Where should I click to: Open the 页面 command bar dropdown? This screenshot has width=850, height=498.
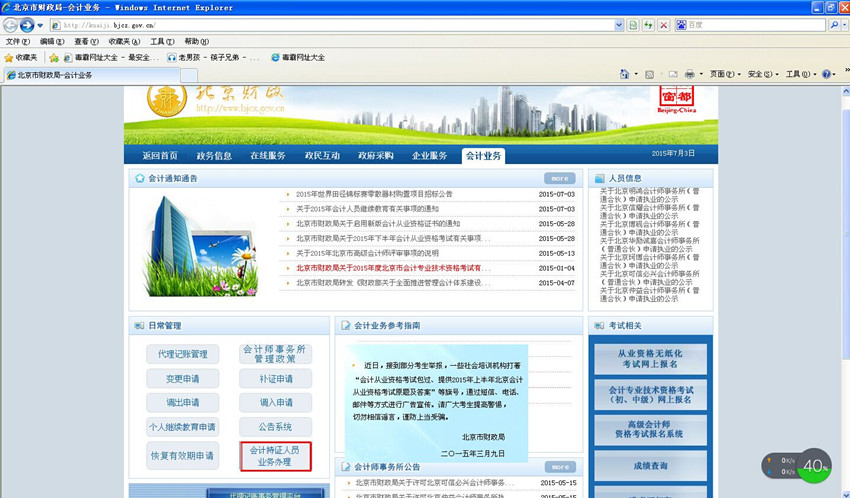click(x=725, y=74)
